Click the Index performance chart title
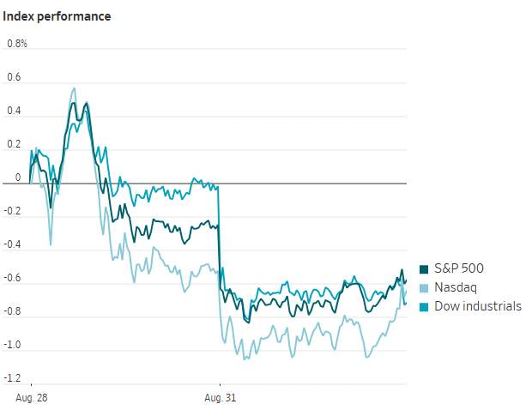 [x=57, y=16]
